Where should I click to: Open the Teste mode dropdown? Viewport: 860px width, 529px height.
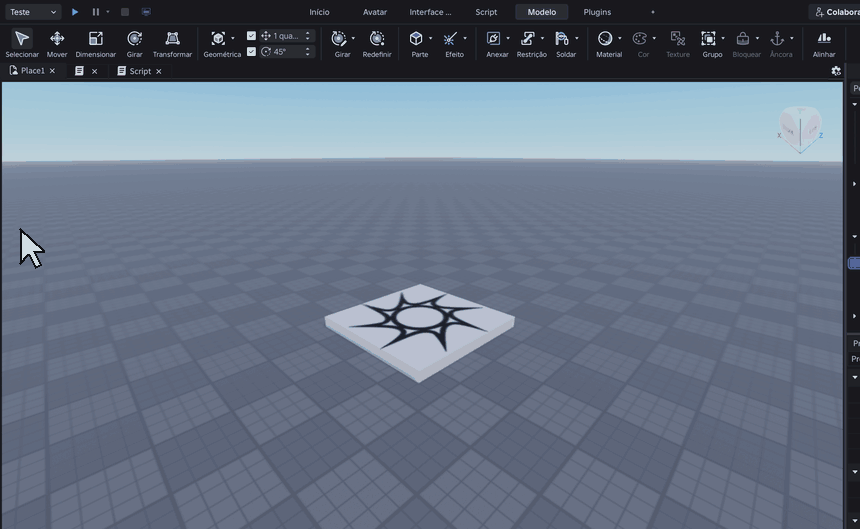point(33,12)
